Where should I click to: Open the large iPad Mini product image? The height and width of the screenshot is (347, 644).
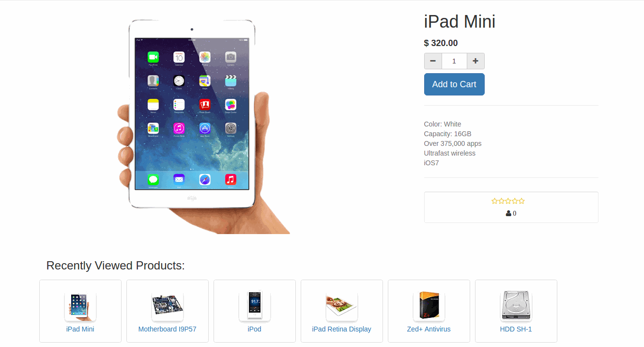(x=203, y=126)
